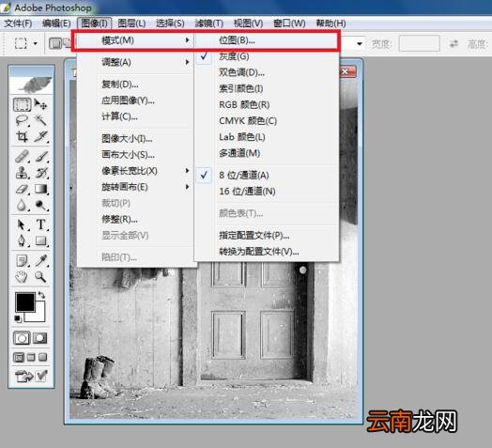Select the Pen tool
Viewport: 492px width, 448px height.
coord(22,240)
